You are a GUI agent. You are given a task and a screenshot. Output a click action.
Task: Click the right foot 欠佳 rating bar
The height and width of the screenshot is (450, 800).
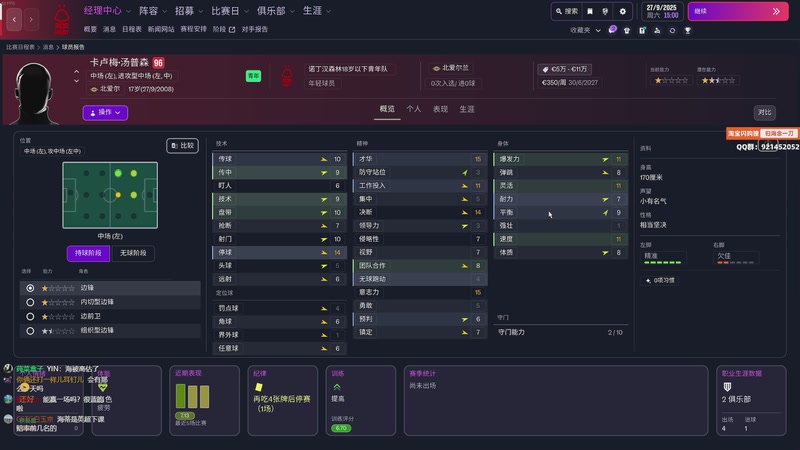tap(736, 262)
